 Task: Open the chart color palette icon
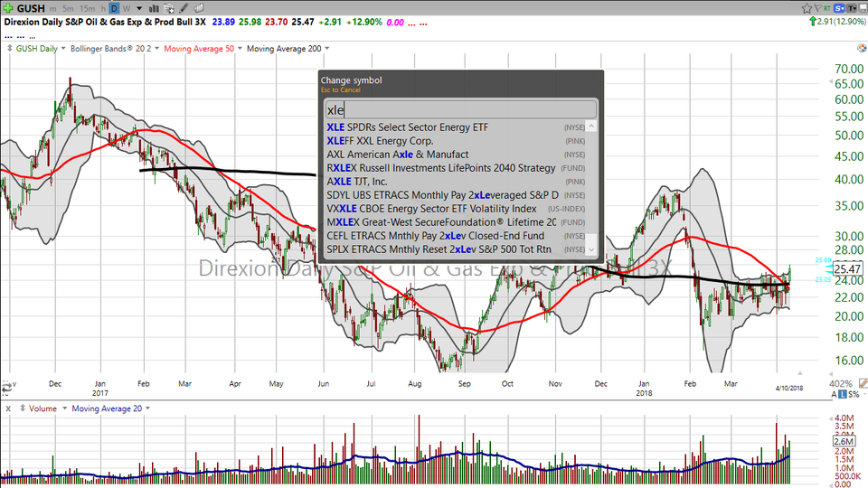862,49
